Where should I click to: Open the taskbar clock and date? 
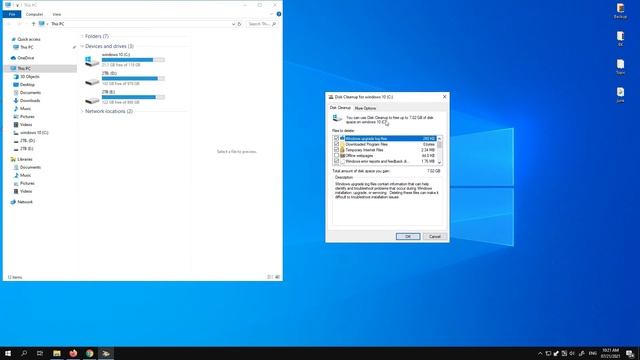point(611,353)
